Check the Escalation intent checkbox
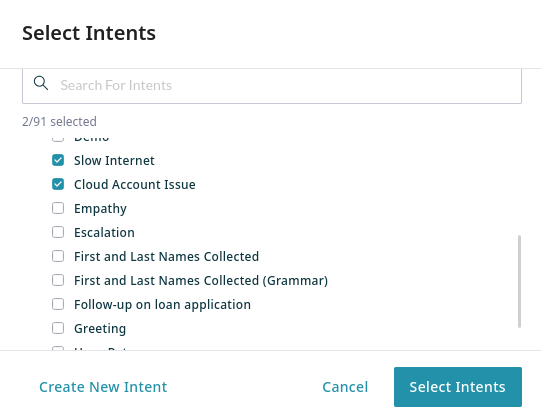This screenshot has width=541, height=417. [x=58, y=232]
